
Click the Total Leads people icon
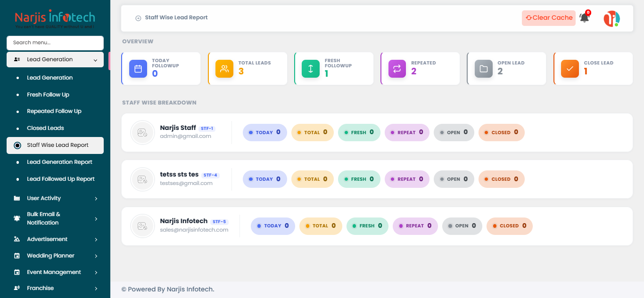tap(224, 69)
